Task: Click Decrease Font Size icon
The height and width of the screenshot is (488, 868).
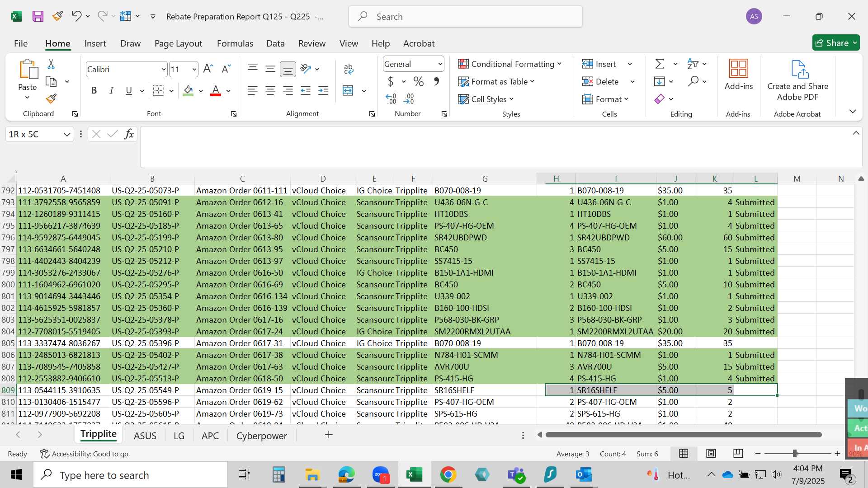Action: (226, 69)
